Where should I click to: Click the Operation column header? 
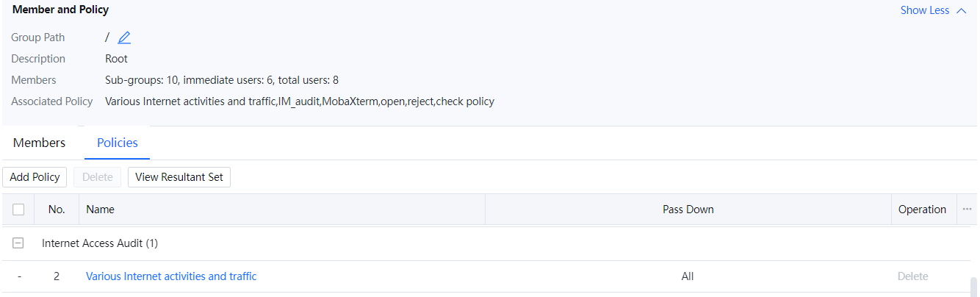(x=922, y=210)
